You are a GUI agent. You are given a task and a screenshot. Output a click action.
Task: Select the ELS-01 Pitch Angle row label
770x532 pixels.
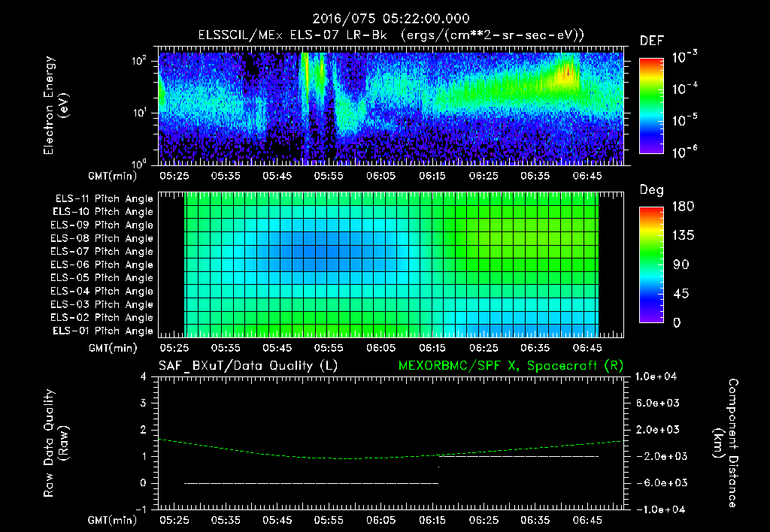click(x=103, y=331)
